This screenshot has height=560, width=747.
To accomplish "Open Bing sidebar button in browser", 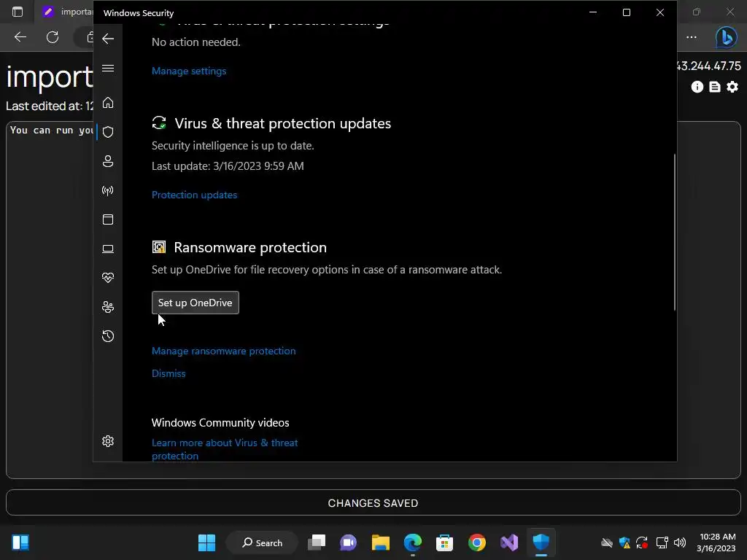I will tap(727, 37).
